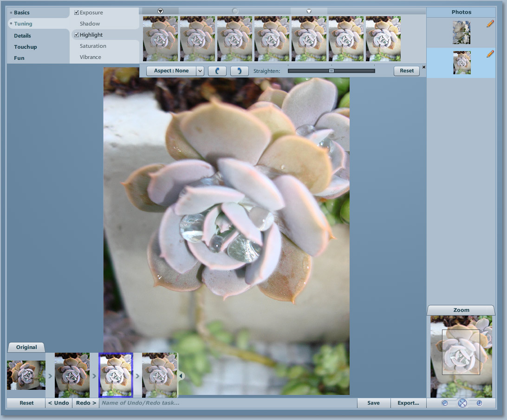Image resolution: width=507 pixels, height=420 pixels.
Task: Click the Name of Undo/Redo task field
Action: [x=227, y=403]
